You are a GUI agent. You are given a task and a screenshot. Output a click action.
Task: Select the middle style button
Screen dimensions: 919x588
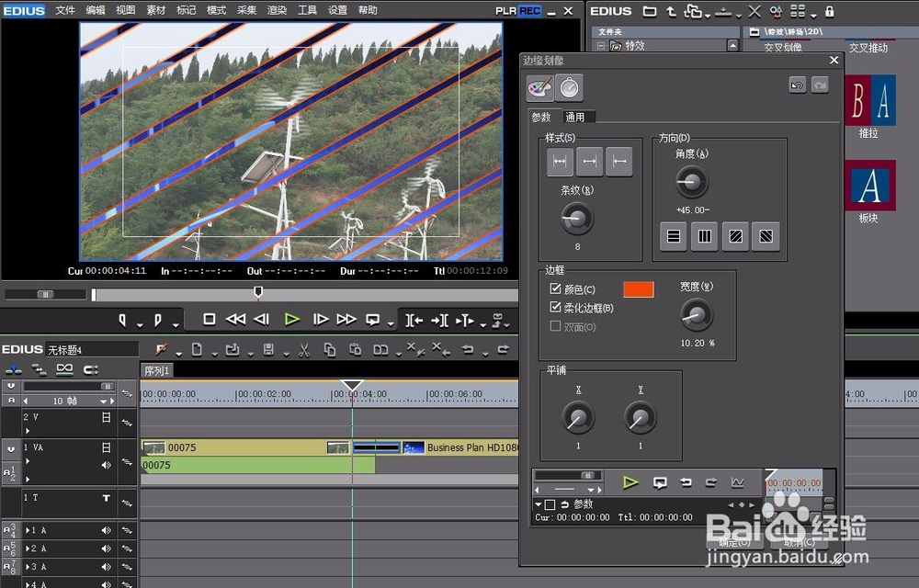pyautogui.click(x=590, y=162)
